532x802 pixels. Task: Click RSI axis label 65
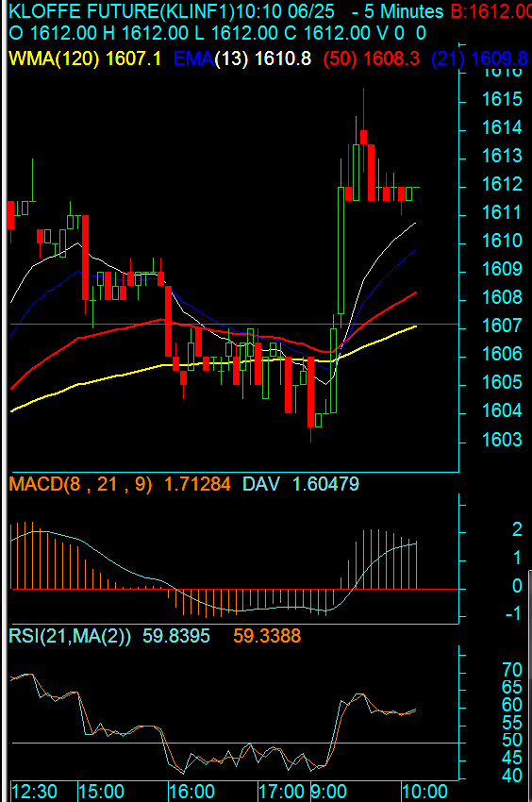(x=512, y=688)
